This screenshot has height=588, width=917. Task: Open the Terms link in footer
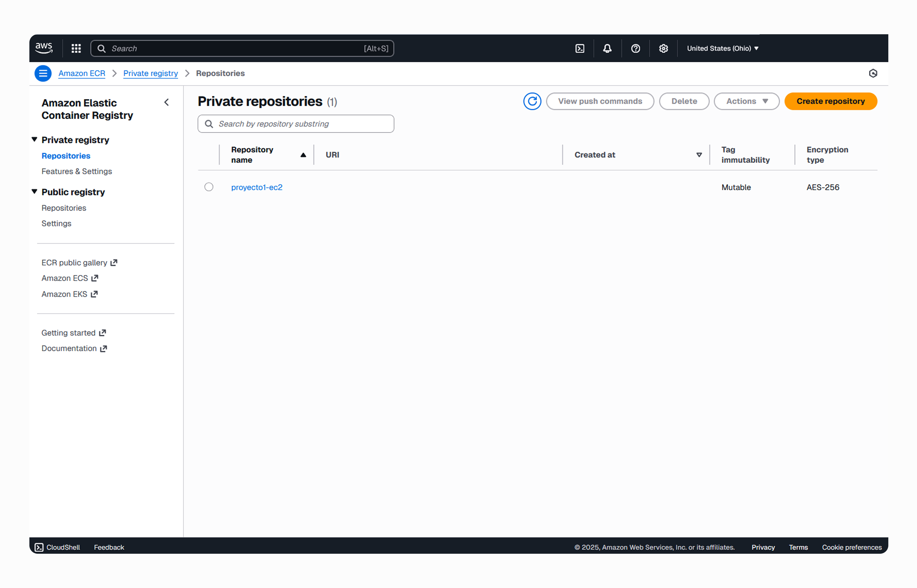798,547
